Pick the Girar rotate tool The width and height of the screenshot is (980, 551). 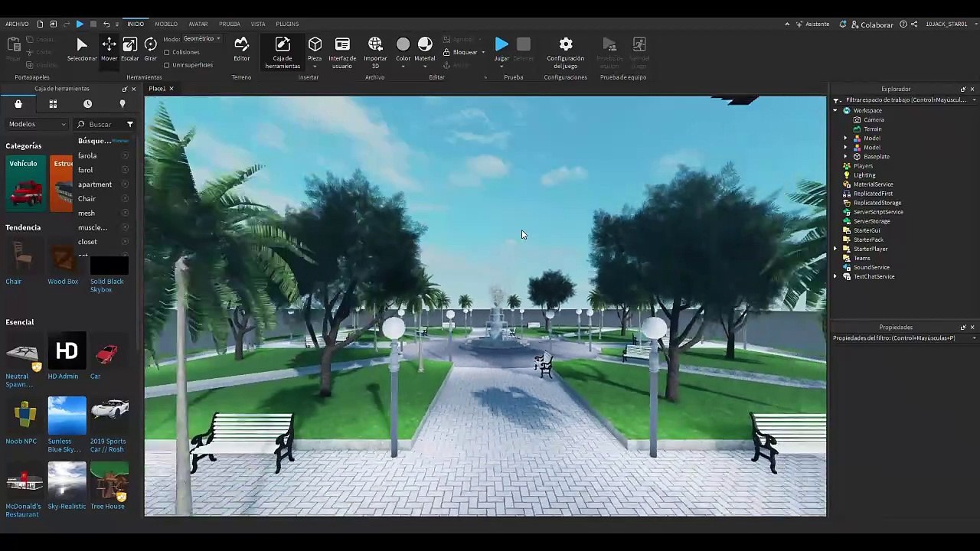coord(150,50)
